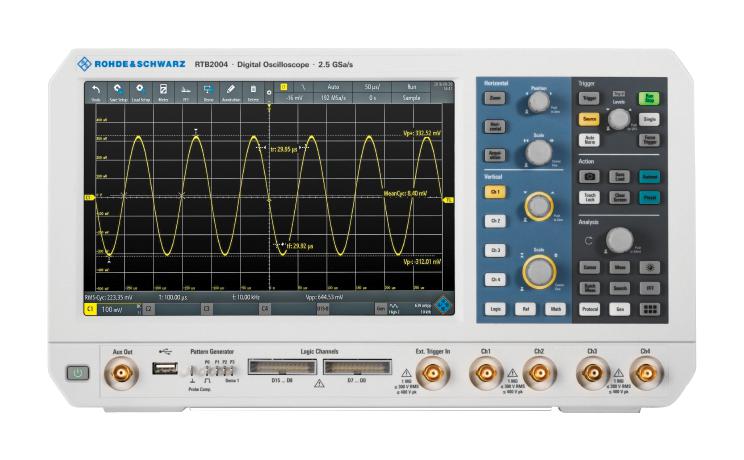Push the horizontal Scale rotary knob
Image resolution: width=744 pixels, height=460 pixels.
[539, 152]
